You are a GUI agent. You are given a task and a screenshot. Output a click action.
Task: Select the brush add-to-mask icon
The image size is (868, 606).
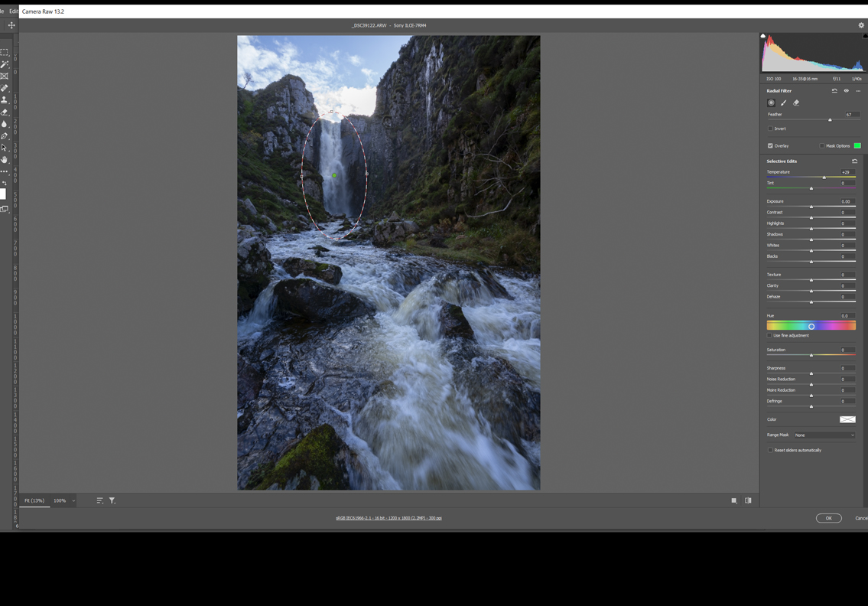pyautogui.click(x=783, y=103)
